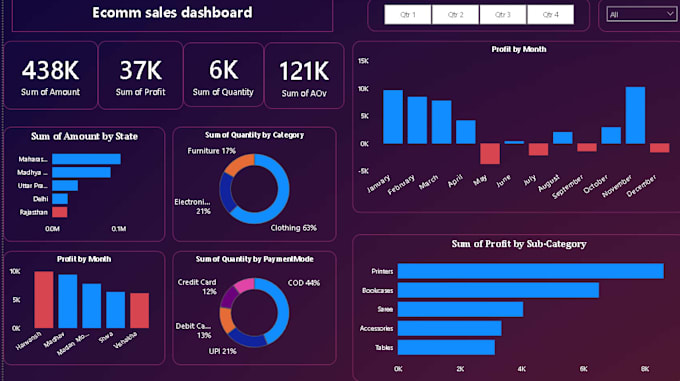
Task: Click the Madan Mo... profit bar
Action: (x=92, y=306)
